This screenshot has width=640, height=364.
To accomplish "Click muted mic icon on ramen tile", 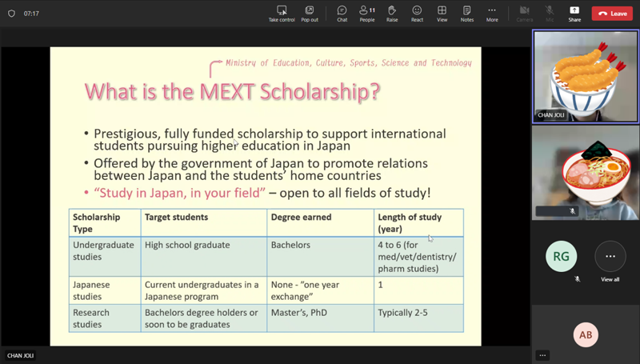I will tap(572, 211).
